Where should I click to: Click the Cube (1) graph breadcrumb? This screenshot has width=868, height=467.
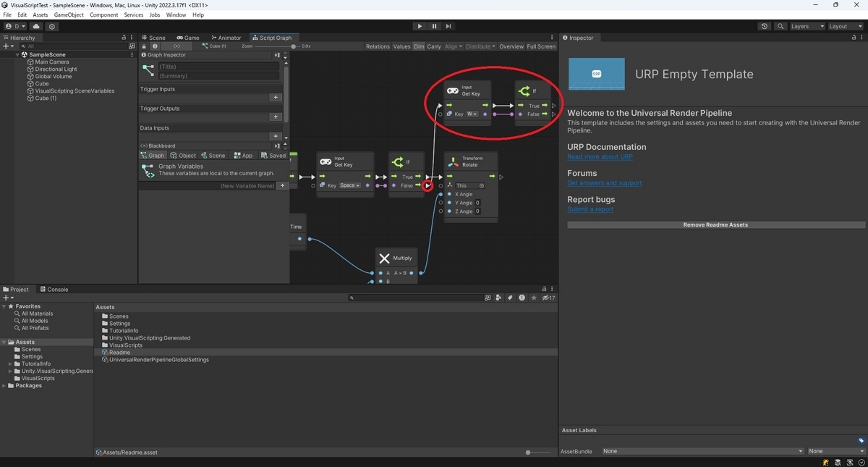pyautogui.click(x=215, y=46)
